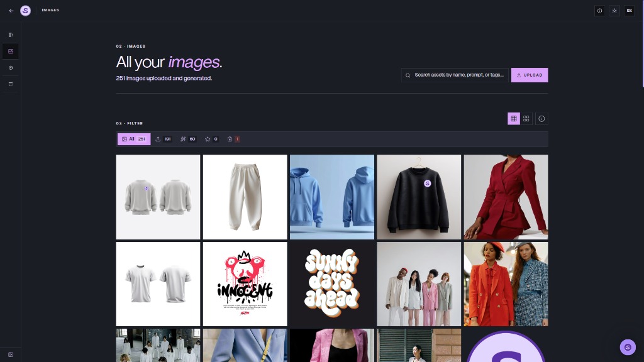Open the pink sequin blazer thumbnail

tap(332, 345)
